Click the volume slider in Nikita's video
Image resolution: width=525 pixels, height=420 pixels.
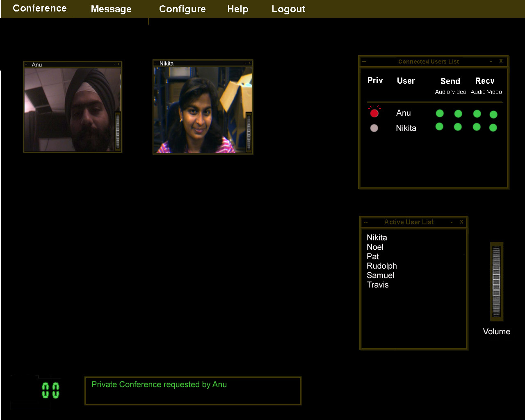coord(249,132)
